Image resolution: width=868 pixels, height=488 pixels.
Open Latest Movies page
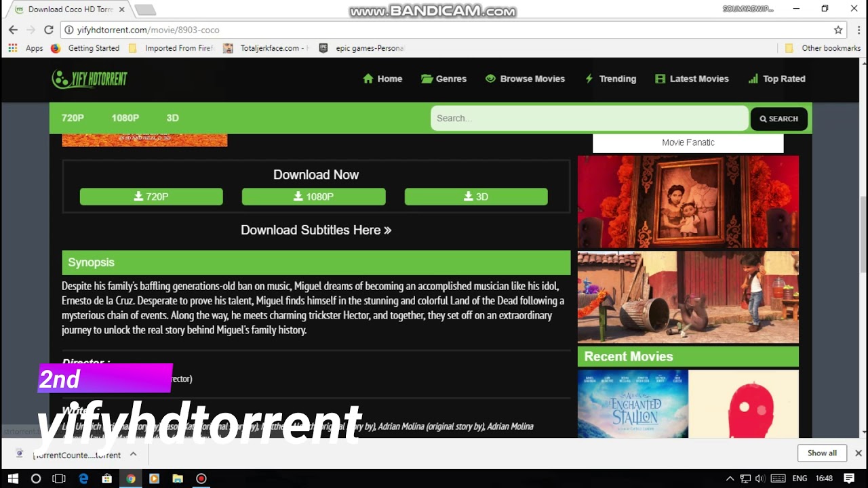[692, 79]
